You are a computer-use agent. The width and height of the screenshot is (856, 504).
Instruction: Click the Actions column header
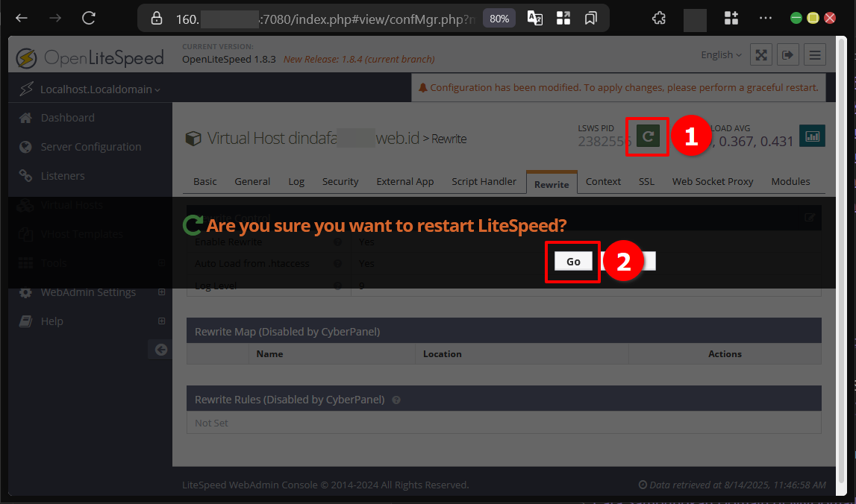[x=725, y=354]
